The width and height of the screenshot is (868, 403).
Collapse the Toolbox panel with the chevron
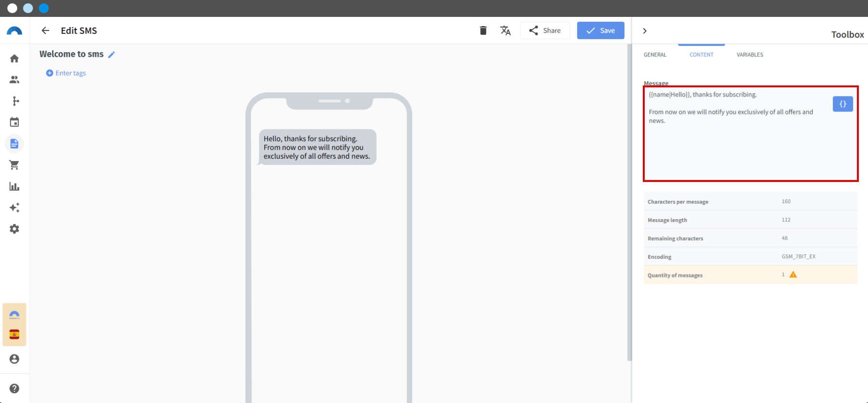coord(645,31)
